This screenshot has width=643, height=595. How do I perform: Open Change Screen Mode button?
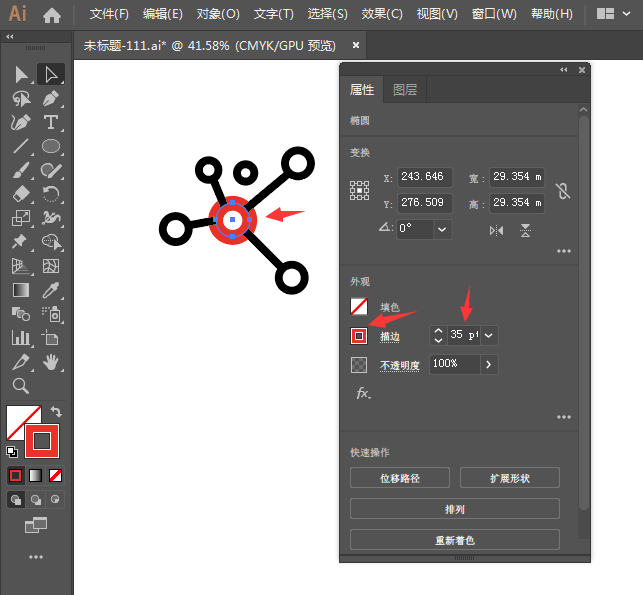tap(36, 525)
